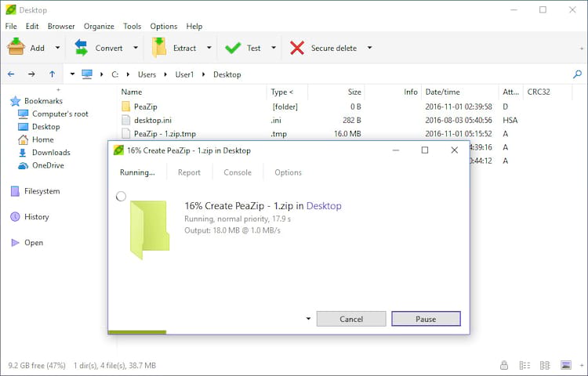Click the padlock icon in status bar
Image resolution: width=588 pixels, height=376 pixels.
(x=504, y=365)
